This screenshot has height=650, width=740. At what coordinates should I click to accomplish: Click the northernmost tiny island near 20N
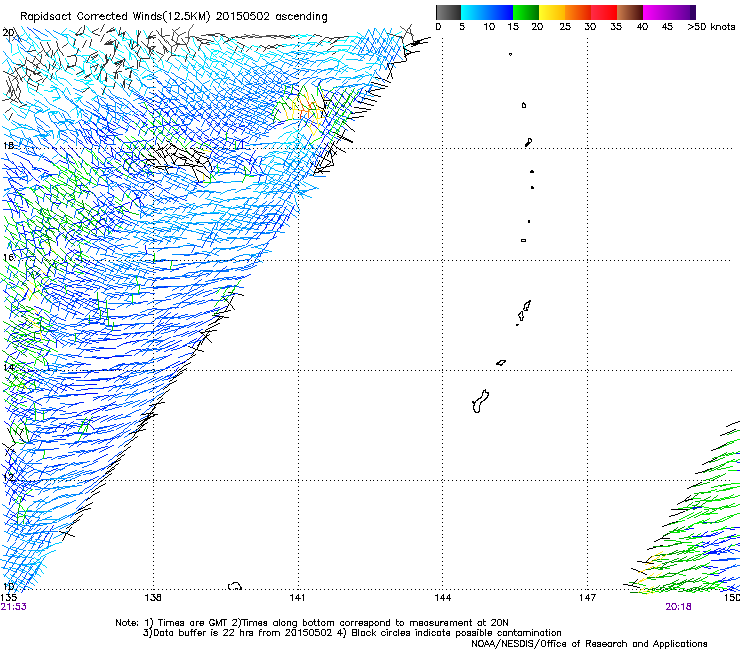510,54
